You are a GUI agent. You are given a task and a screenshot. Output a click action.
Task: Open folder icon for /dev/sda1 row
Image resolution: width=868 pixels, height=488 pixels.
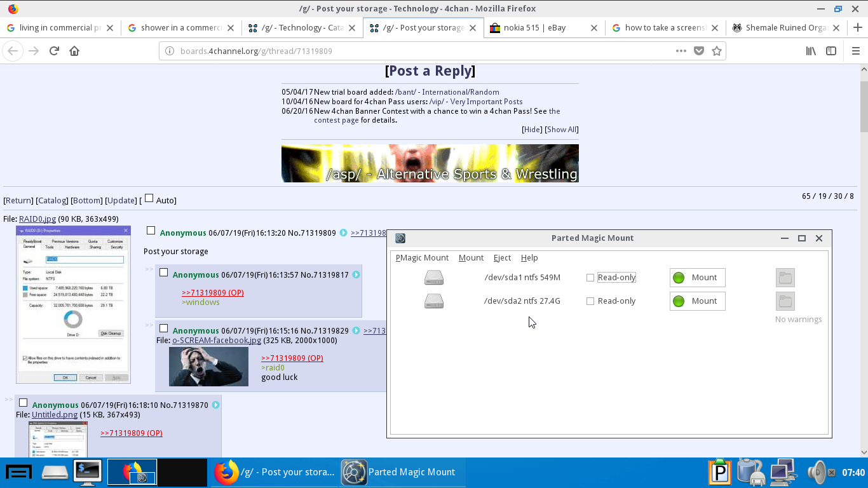click(x=785, y=278)
